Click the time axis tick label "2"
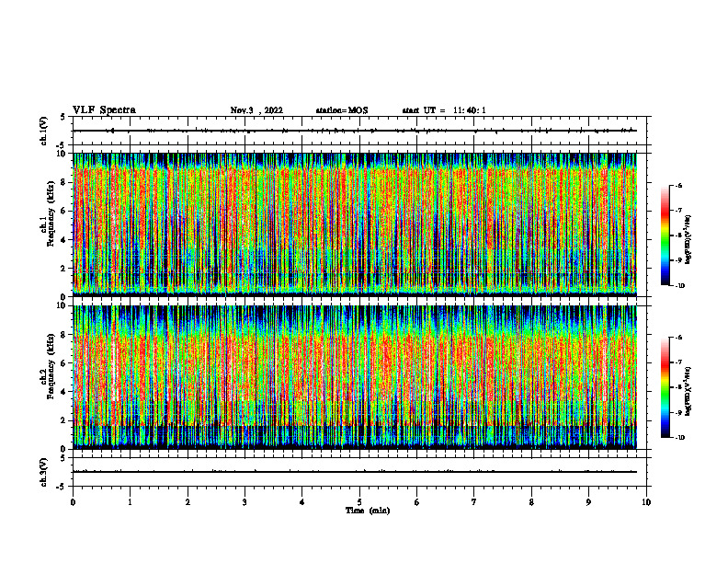The width and height of the screenshot is (728, 563). (x=188, y=502)
